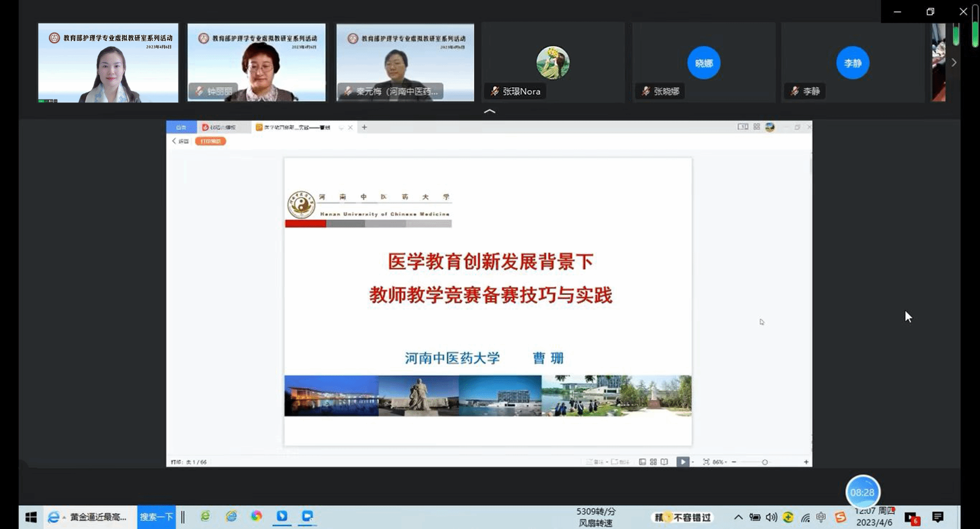
Task: Open the Sogou input method tray icon
Action: [x=840, y=517]
